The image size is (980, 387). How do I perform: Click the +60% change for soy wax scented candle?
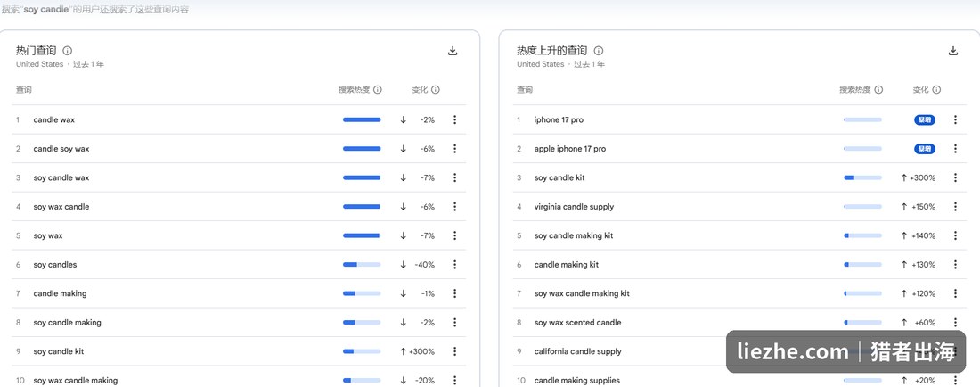925,323
